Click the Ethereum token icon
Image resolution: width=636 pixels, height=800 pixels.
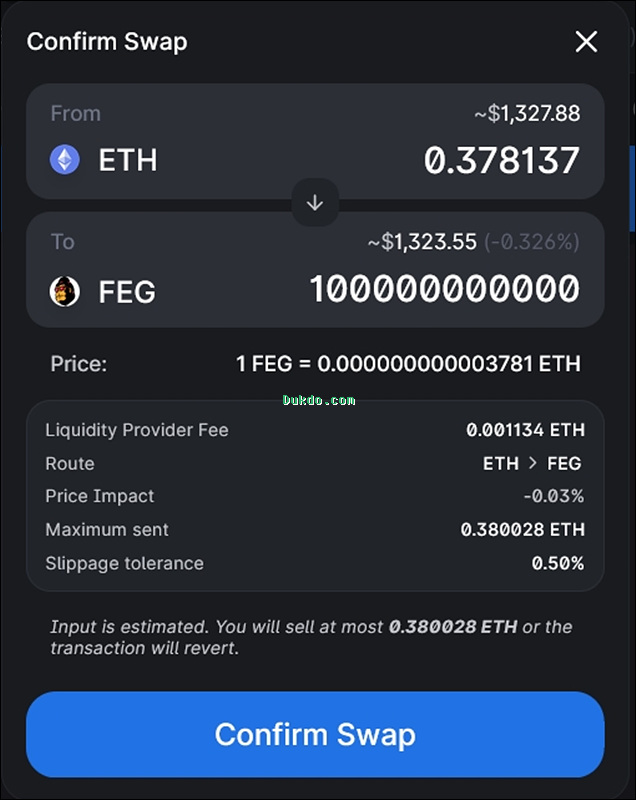pyautogui.click(x=65, y=160)
